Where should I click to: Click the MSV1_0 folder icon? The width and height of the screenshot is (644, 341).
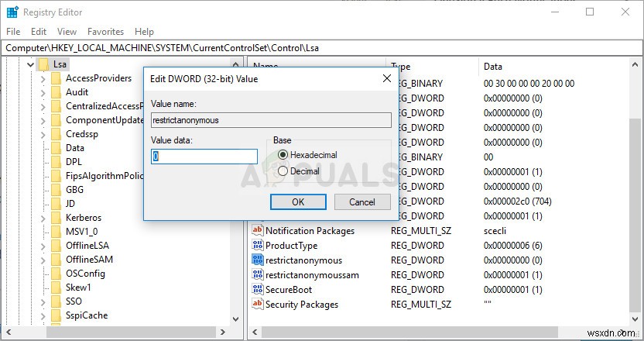point(57,232)
